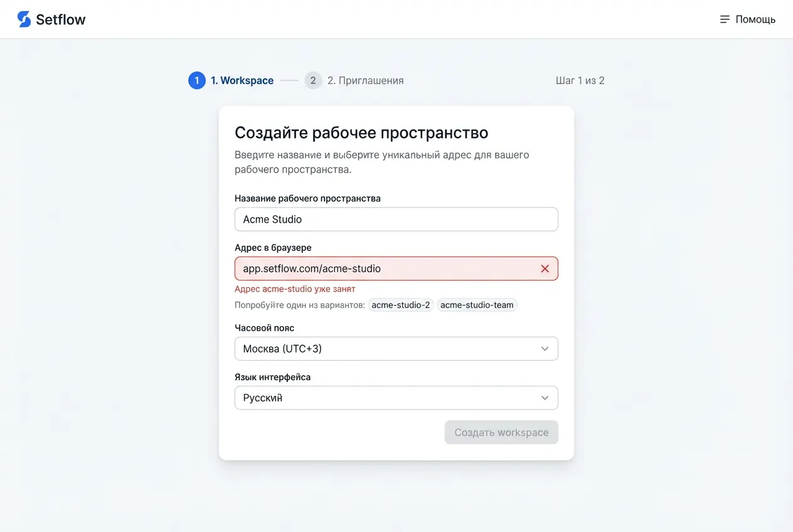This screenshot has height=532, width=793.
Task: Expand the Язык интерфейса chevron arrow
Action: tap(545, 398)
